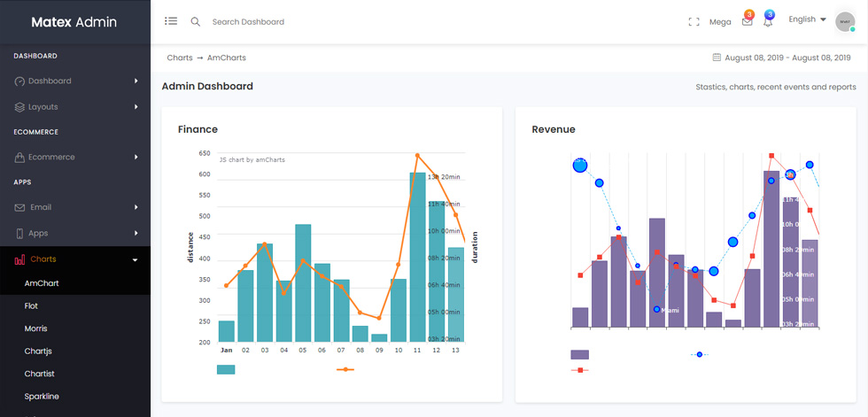
Task: Expand the Apps submenu arrow
Action: pyautogui.click(x=136, y=233)
